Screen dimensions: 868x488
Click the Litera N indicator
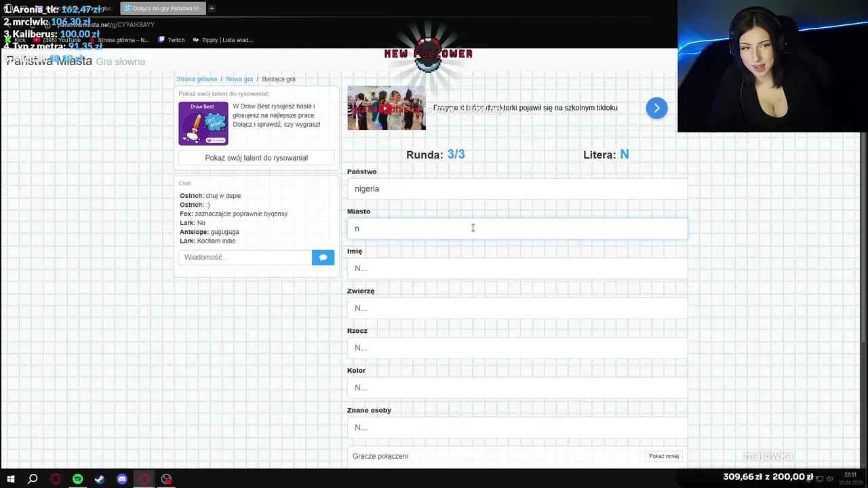pos(606,155)
